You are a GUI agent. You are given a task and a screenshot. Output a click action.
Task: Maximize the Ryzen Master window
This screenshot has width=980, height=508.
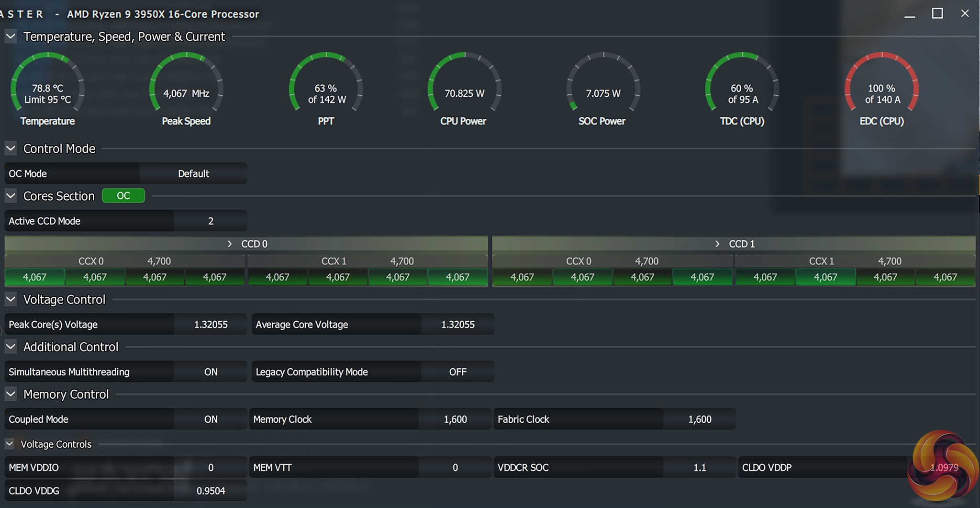tap(937, 14)
